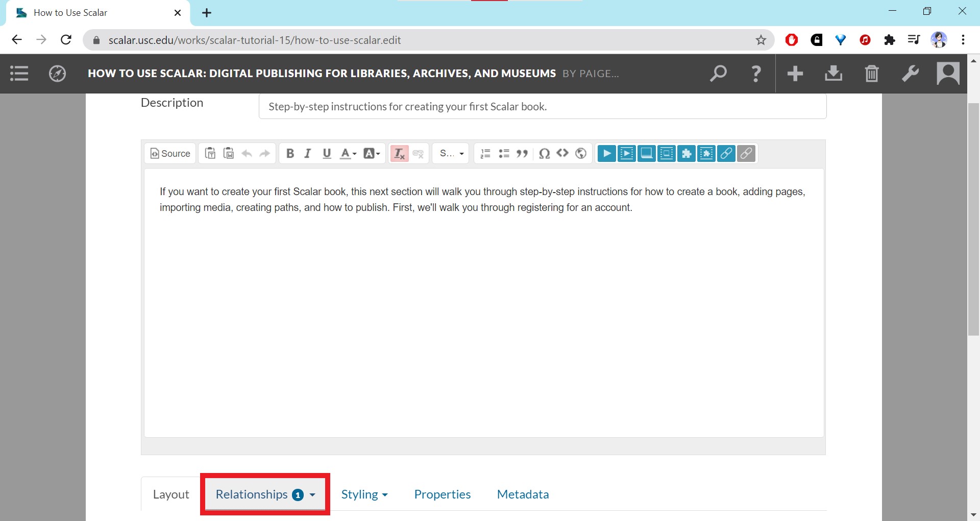Toggle italic formatting in editor toolbar
Image resolution: width=980 pixels, height=521 pixels.
pyautogui.click(x=308, y=154)
